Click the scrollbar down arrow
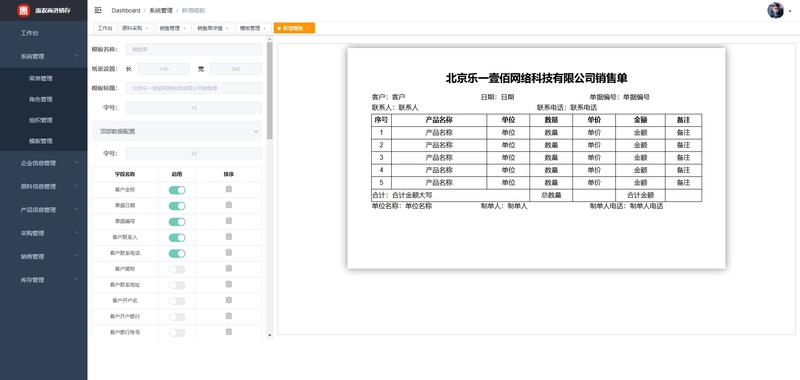 (x=270, y=335)
